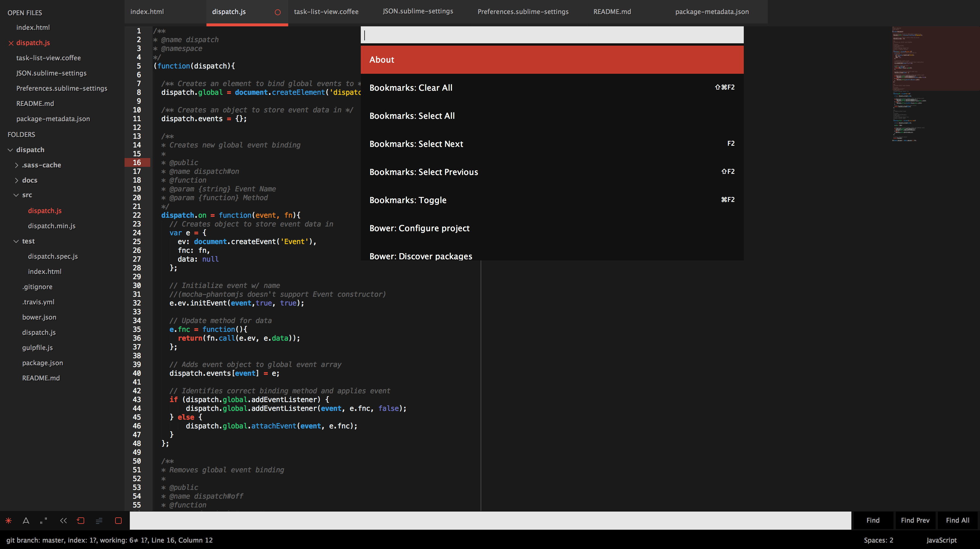Image resolution: width=980 pixels, height=549 pixels.
Task: Toggle regular expression search asterisk icon
Action: point(8,520)
